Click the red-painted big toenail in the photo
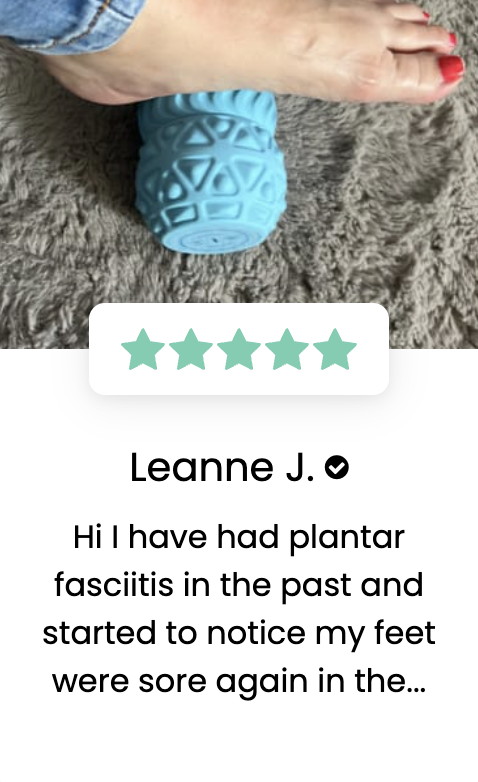 pyautogui.click(x=452, y=69)
